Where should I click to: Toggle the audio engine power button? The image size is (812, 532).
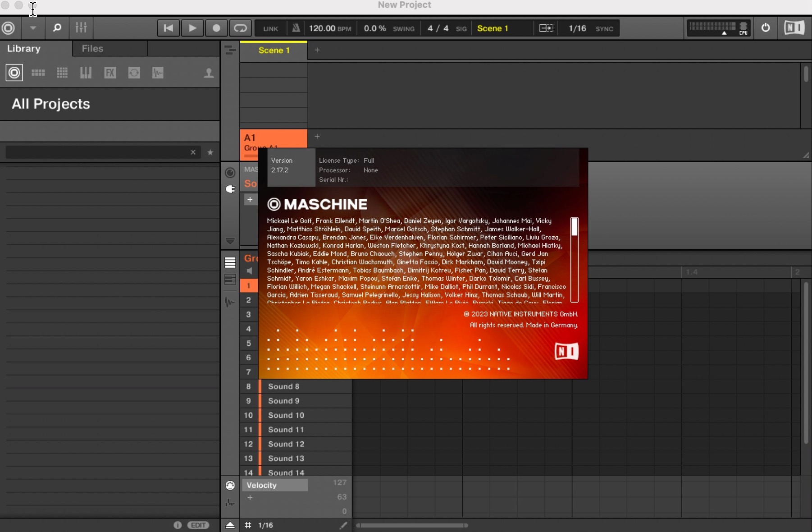(x=765, y=28)
